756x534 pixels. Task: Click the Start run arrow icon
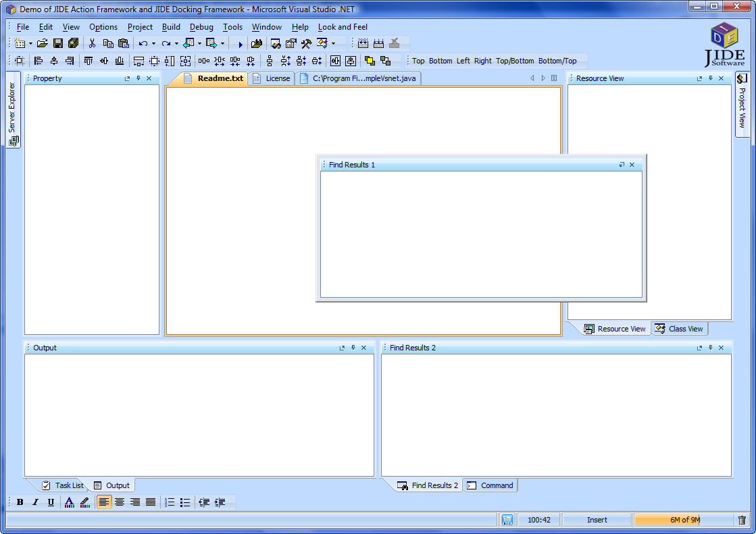tap(240, 44)
